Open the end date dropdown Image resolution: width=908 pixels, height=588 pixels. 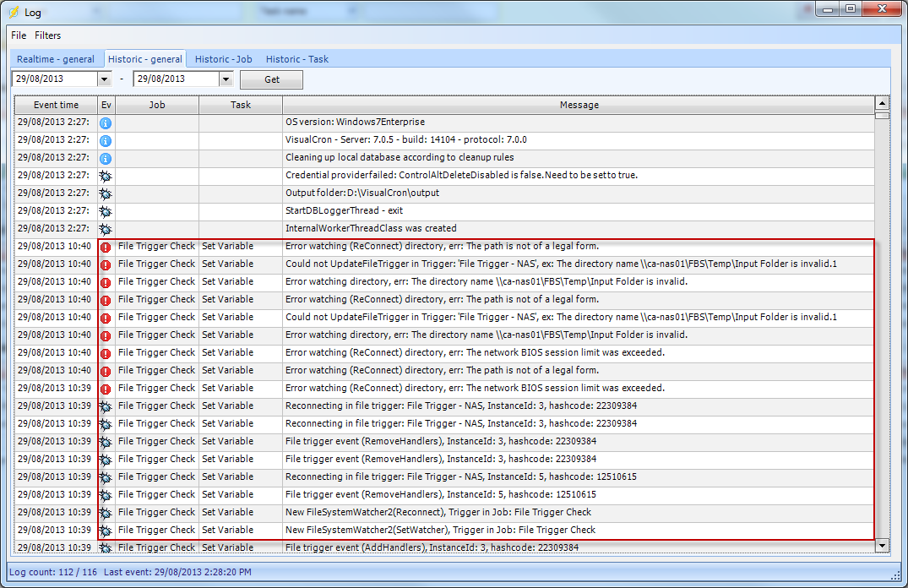coord(226,79)
